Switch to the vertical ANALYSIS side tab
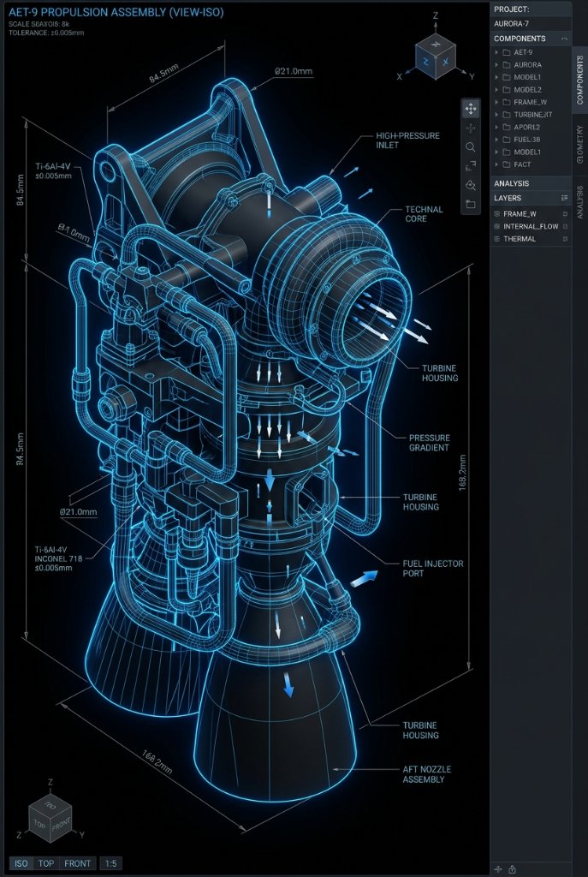588x877 pixels. [x=579, y=201]
